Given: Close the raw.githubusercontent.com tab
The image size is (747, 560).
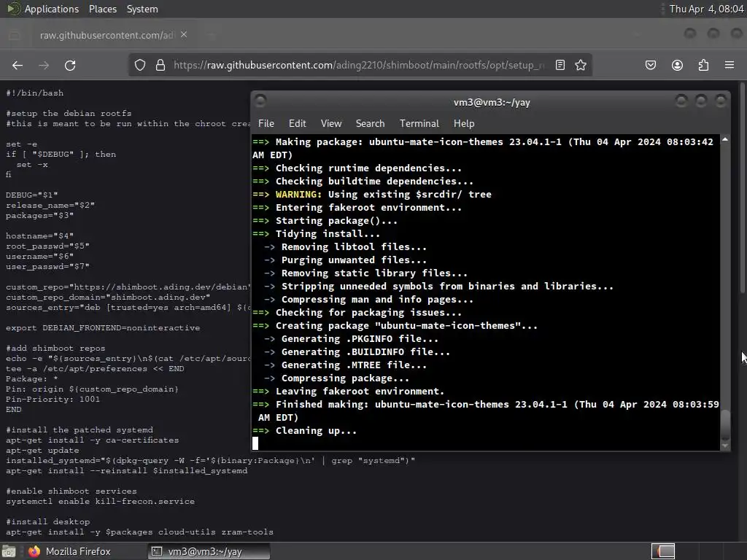Looking at the screenshot, I should [184, 35].
